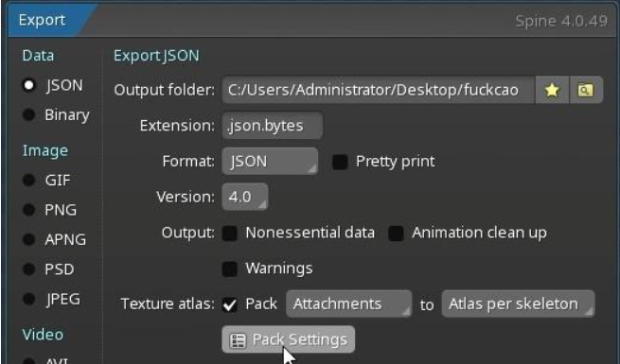The image size is (620, 364).
Task: Open the Atlas per skeleton dropdown
Action: point(518,303)
